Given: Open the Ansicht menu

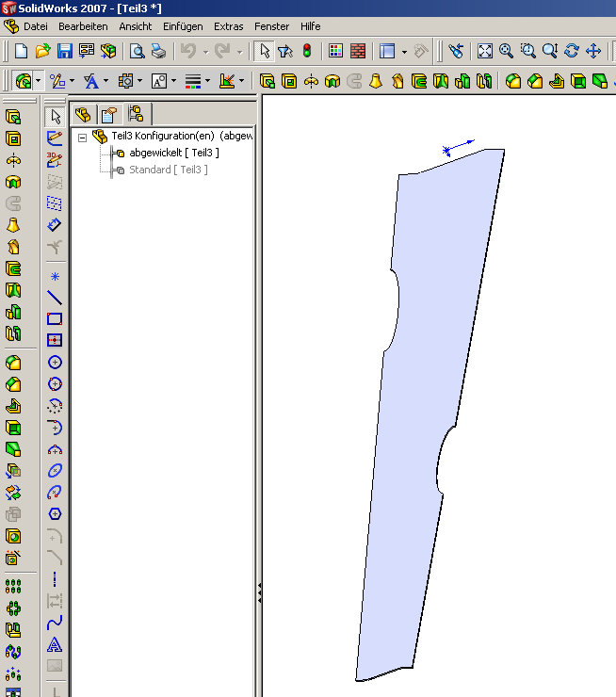Looking at the screenshot, I should (135, 26).
